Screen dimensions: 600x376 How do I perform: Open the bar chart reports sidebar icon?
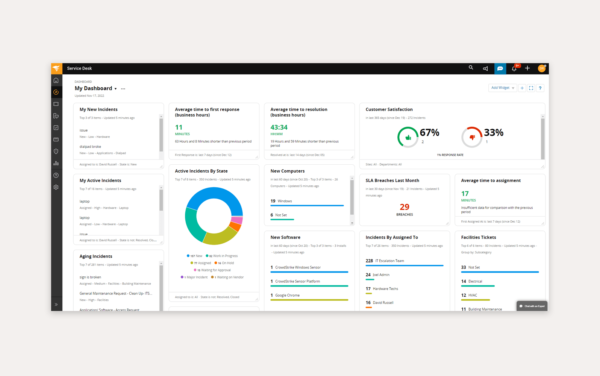pyautogui.click(x=56, y=163)
